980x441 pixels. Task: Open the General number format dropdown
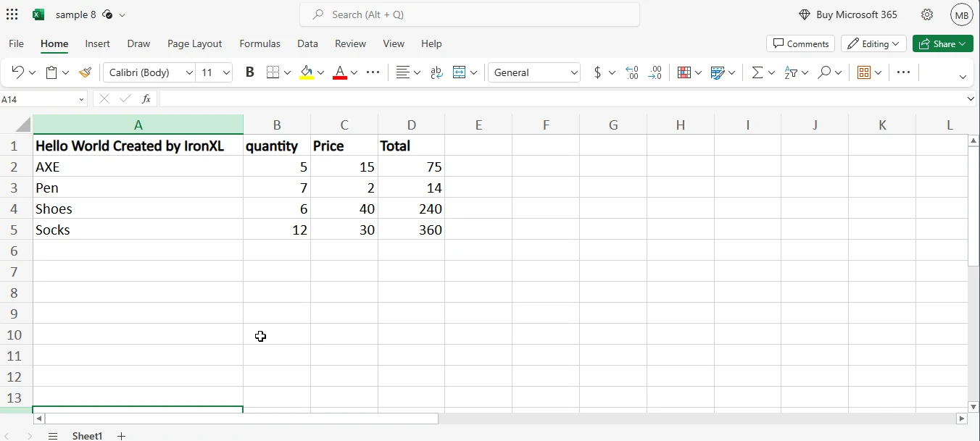(x=574, y=72)
